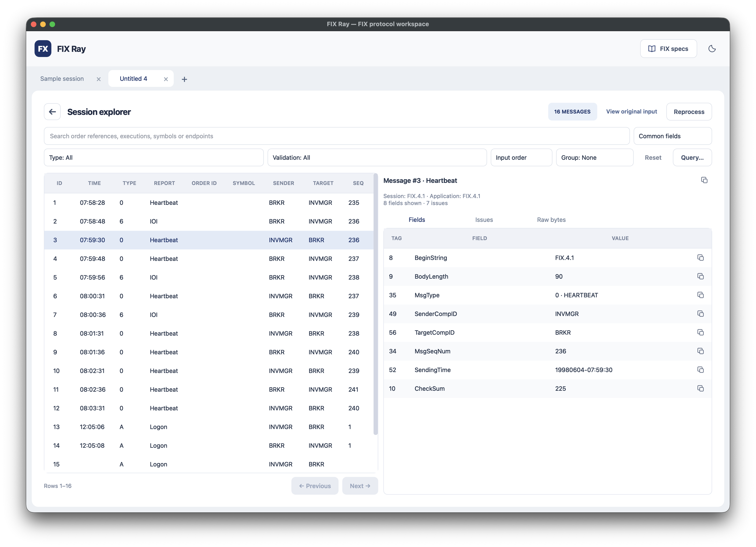Viewport: 756px width, 547px height.
Task: Click the FX app logo icon
Action: coord(43,49)
